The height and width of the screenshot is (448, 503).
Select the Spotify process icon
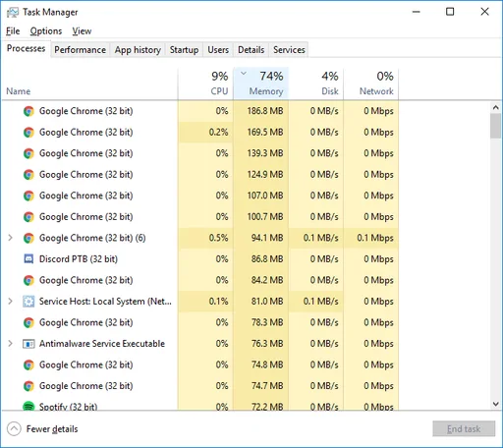point(28,406)
